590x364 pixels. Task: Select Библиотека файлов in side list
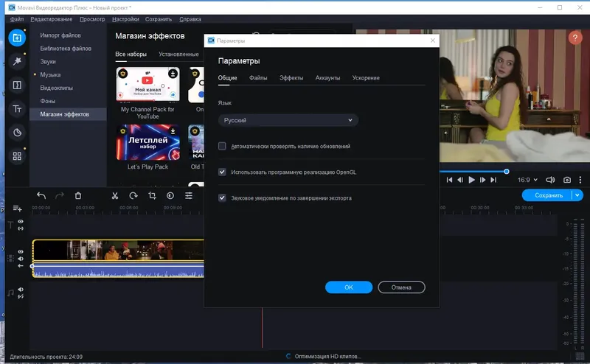click(x=66, y=49)
